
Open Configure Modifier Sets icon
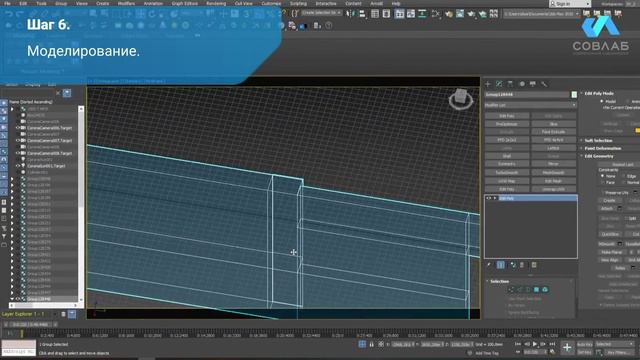pyautogui.click(x=534, y=265)
